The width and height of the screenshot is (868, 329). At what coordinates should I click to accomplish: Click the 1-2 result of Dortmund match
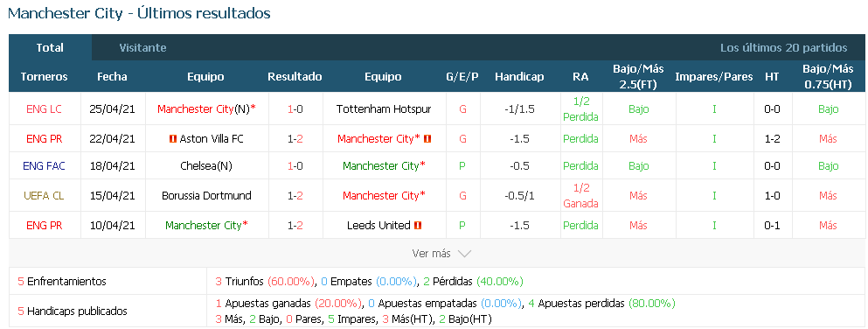[x=295, y=195]
